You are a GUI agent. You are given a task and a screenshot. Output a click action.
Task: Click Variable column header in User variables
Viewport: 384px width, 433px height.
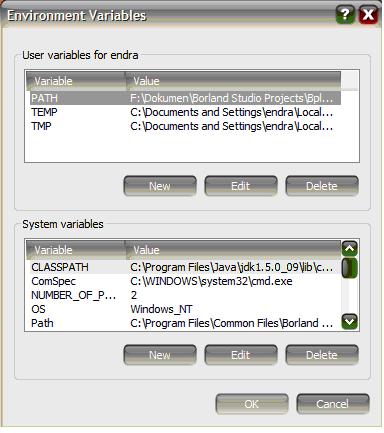[x=76, y=81]
